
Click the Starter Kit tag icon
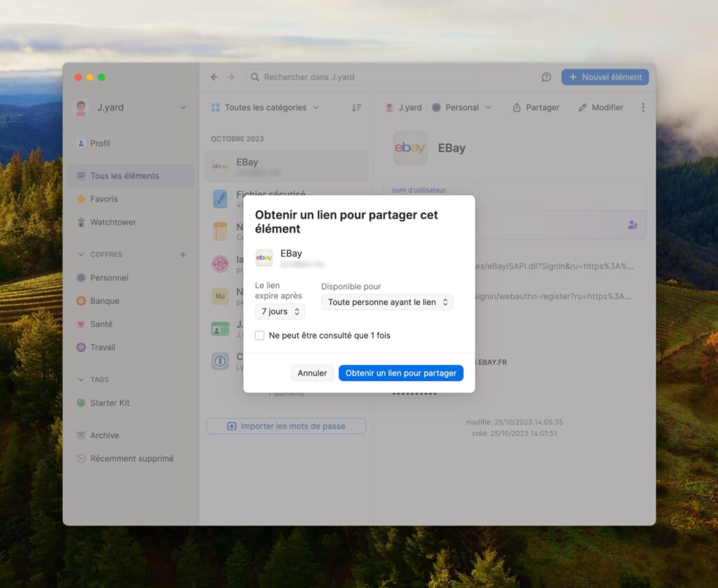[81, 403]
